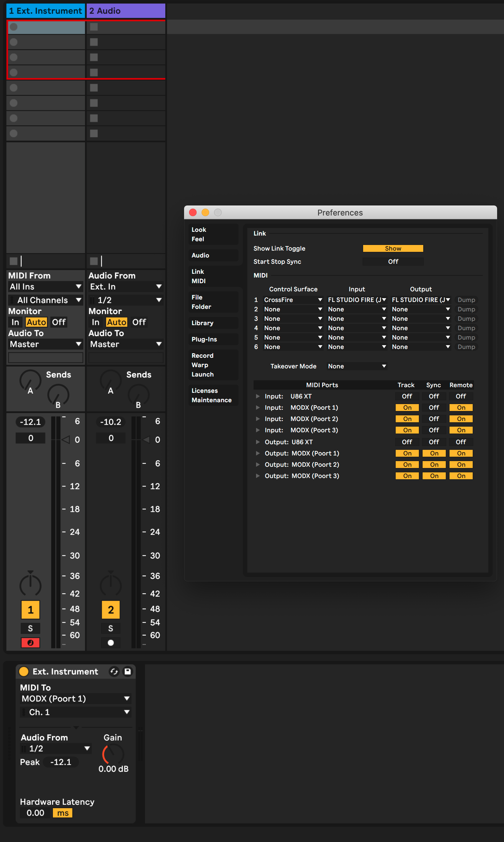Open MIDI To MODX (Poort 1) dropdown
The image size is (504, 842).
click(75, 699)
